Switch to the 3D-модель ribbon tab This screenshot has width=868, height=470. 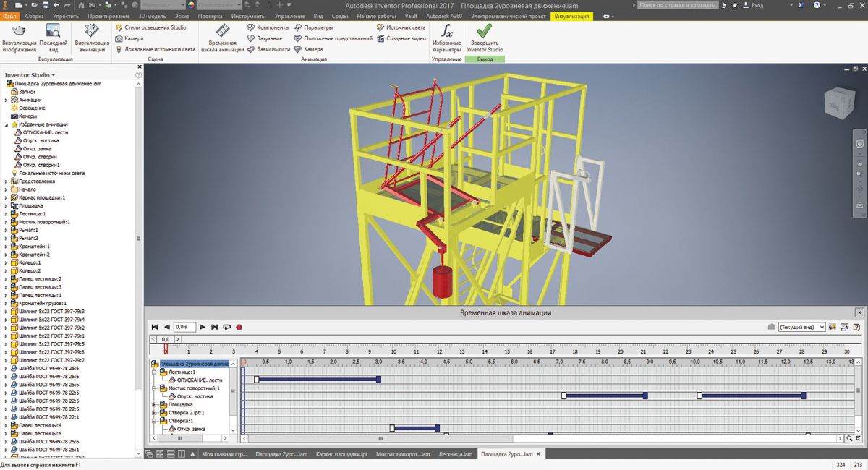(x=152, y=15)
